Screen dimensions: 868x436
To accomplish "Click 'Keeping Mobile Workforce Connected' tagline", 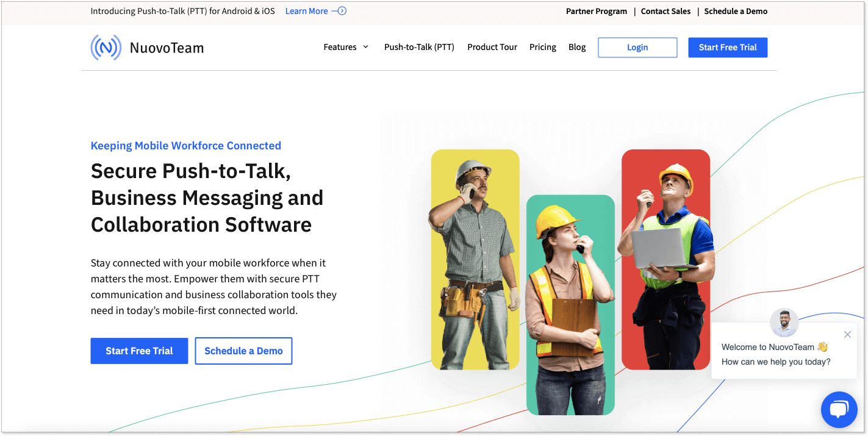I will tap(185, 145).
